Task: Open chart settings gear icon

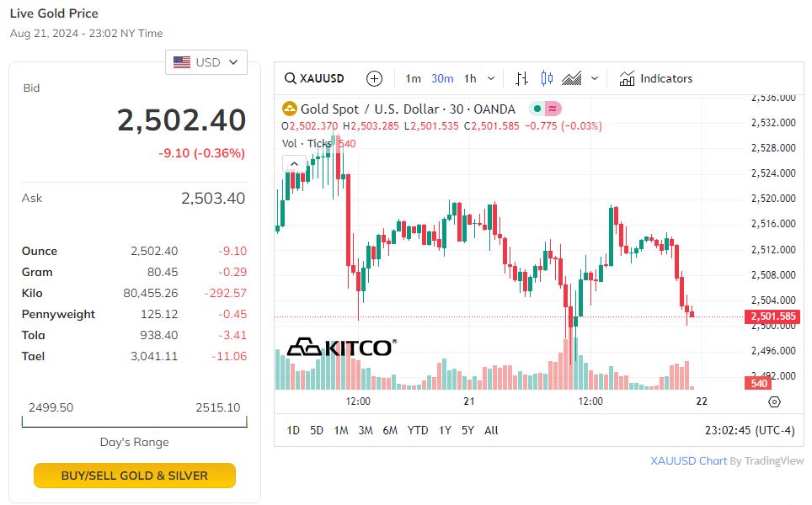Action: pos(775,402)
